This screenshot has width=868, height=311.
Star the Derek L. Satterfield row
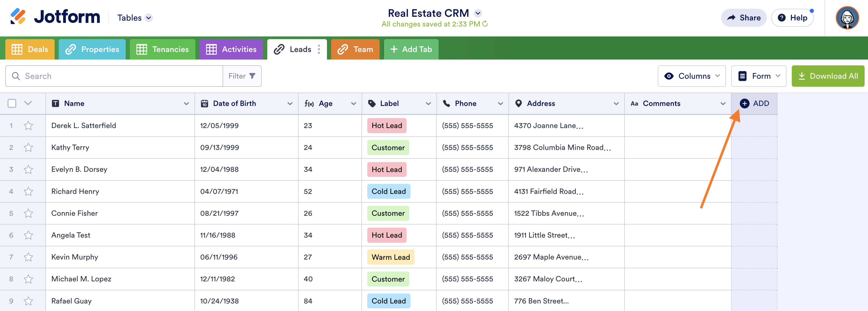click(28, 126)
